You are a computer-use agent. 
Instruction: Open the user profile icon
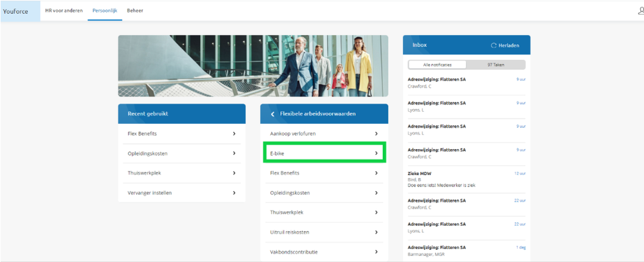641,11
